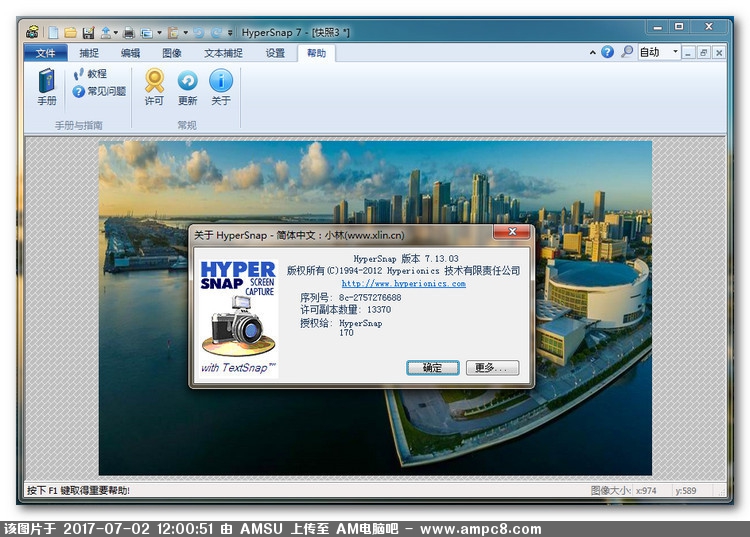Close the inner 快照3 document window

click(x=719, y=53)
